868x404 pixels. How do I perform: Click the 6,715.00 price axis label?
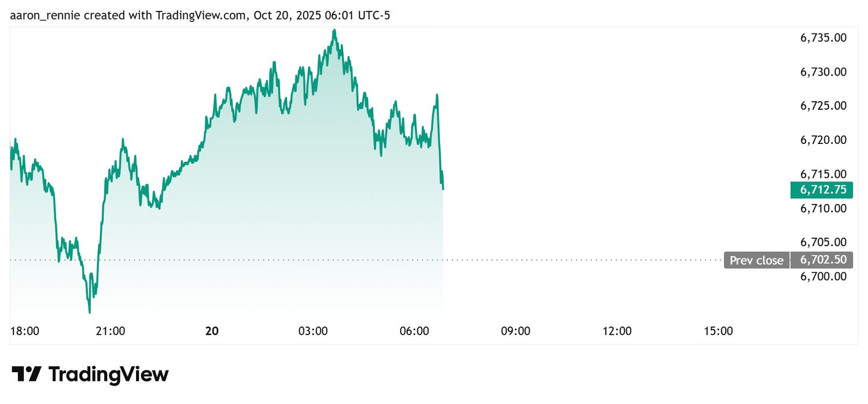823,174
